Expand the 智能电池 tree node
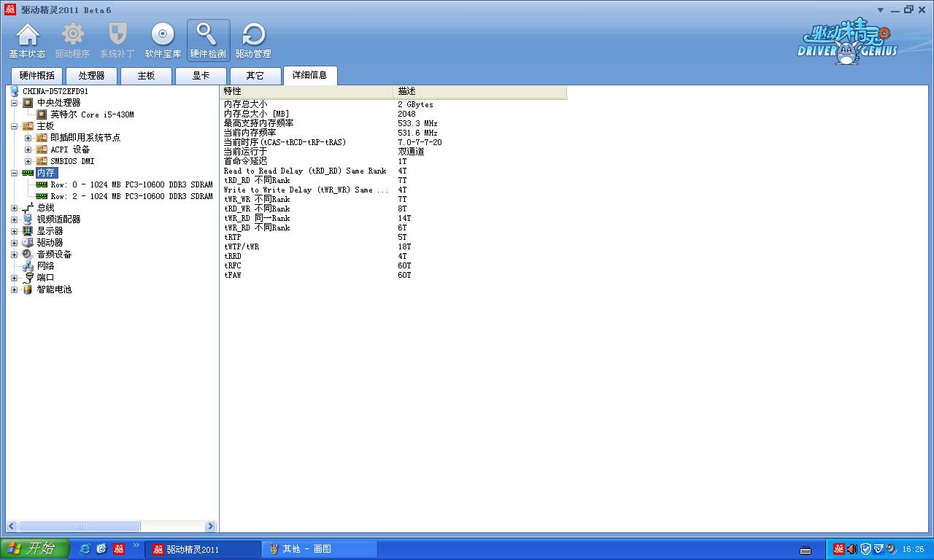This screenshot has width=934, height=560. [14, 289]
